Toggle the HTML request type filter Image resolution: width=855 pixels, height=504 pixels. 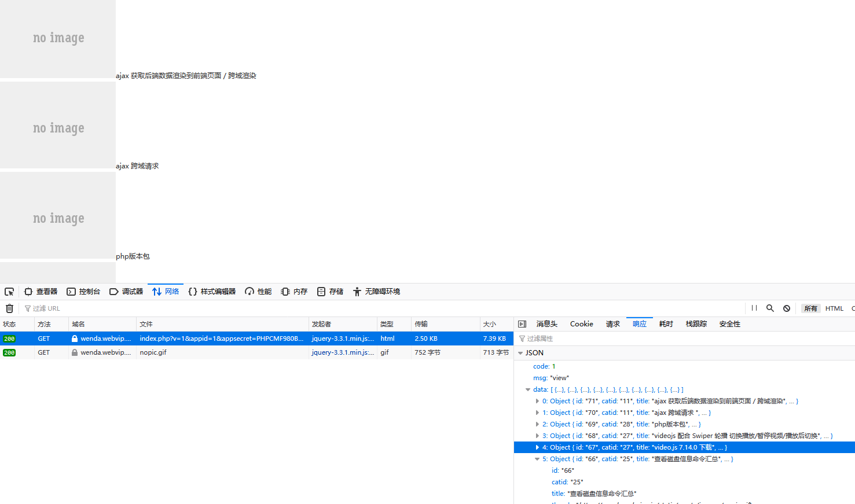(834, 308)
